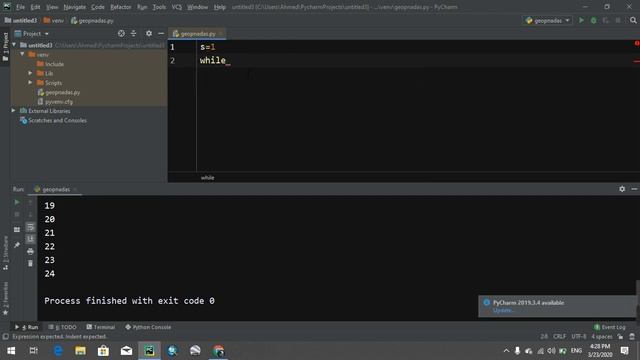Toggle tool window bars at the bottom-left corner
Image resolution: width=640 pixels, height=360 pixels.
point(5,337)
